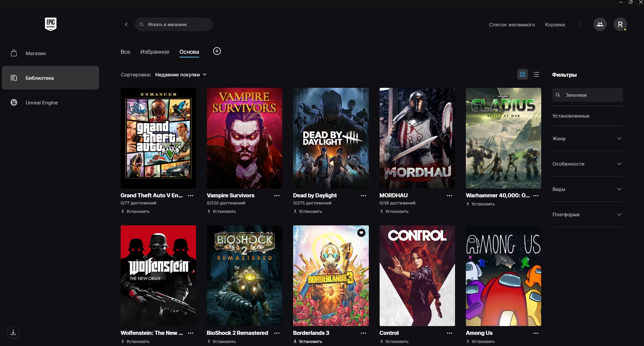The image size is (644, 346).
Task: Select the Все tab
Action: tap(125, 52)
